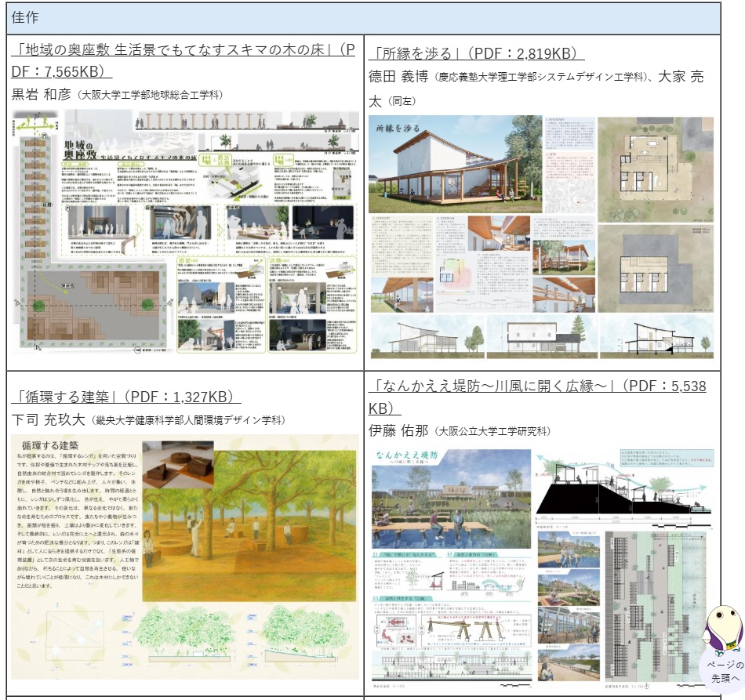The height and width of the screenshot is (700, 745).
Task: Click the author name 下司 充玖大
Action: click(x=49, y=419)
